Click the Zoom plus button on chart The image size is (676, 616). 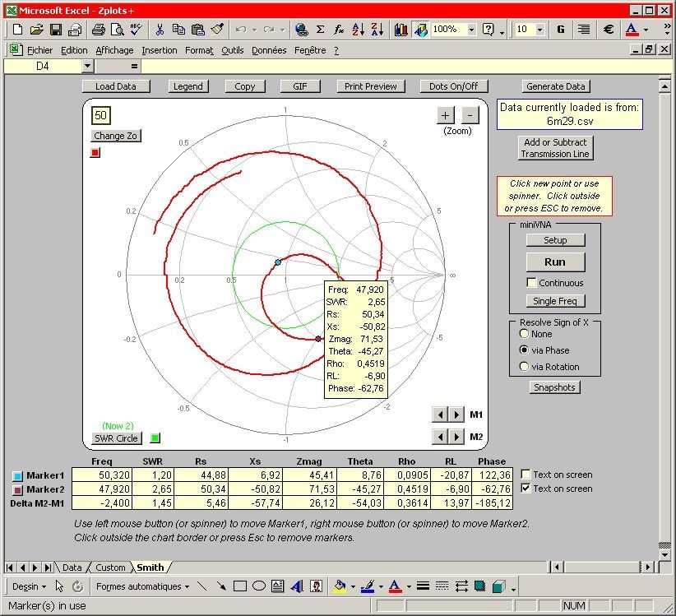pos(446,115)
